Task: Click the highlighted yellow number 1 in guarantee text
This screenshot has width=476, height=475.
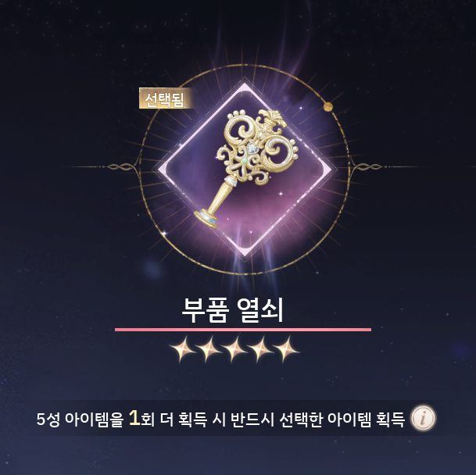Action: pyautogui.click(x=134, y=418)
